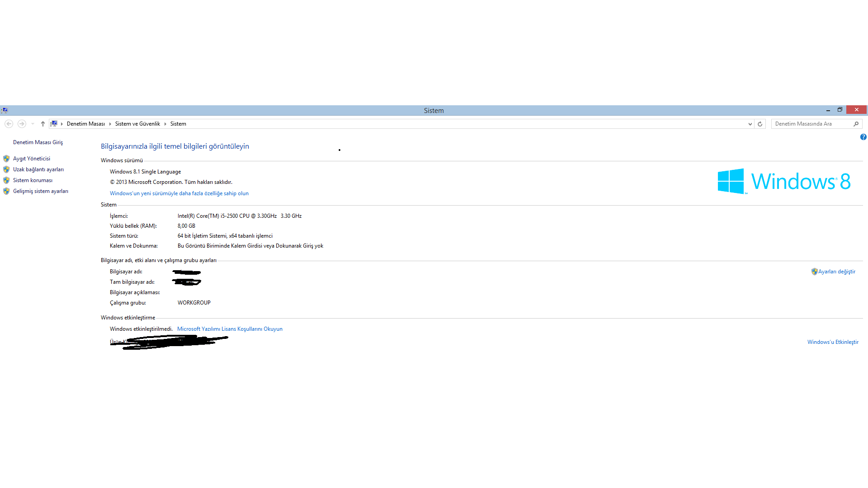This screenshot has width=868, height=488.
Task: Click the window system icon in the title bar
Action: (x=5, y=110)
